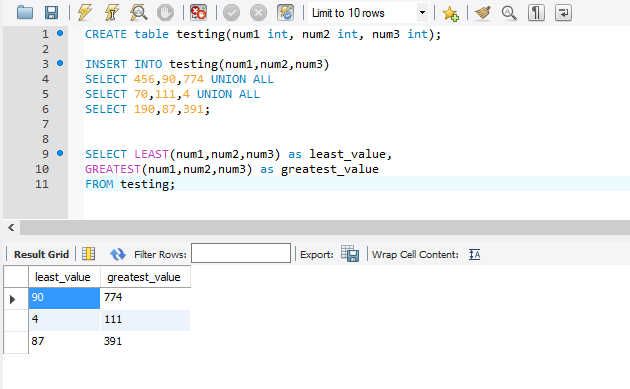Screen dimensions: 630x389
Task: Open 'Limit to 10 rows' dropdown
Action: pos(422,13)
